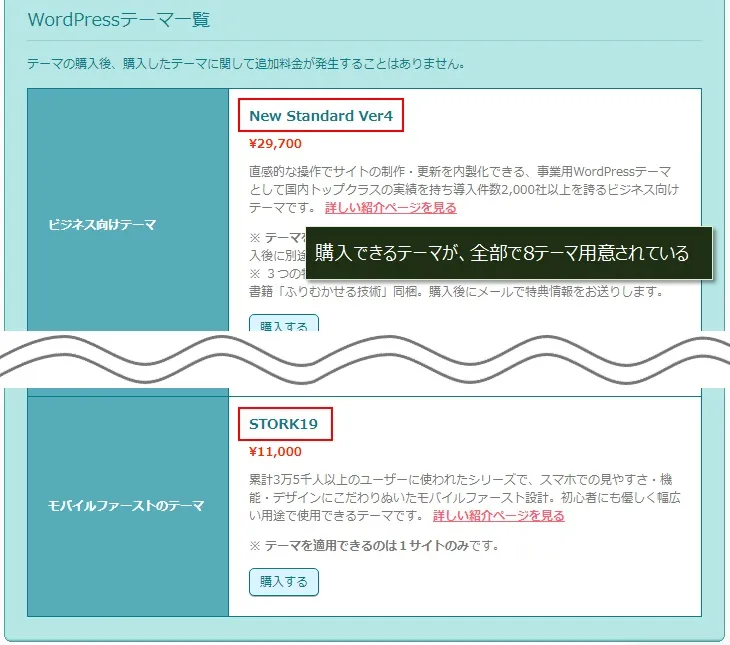Click the STORK19 theme title
This screenshot has height=645, width=730.
283,424
